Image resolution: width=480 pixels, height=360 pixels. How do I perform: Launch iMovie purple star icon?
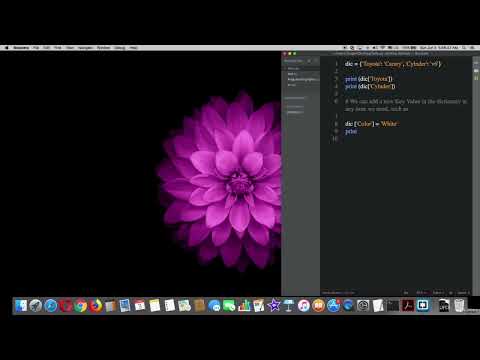(x=274, y=305)
